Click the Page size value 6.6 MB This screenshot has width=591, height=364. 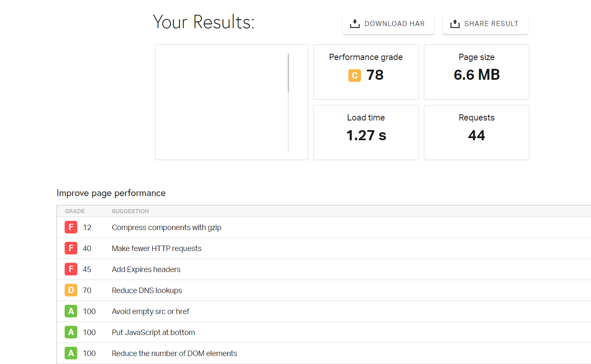tap(477, 75)
